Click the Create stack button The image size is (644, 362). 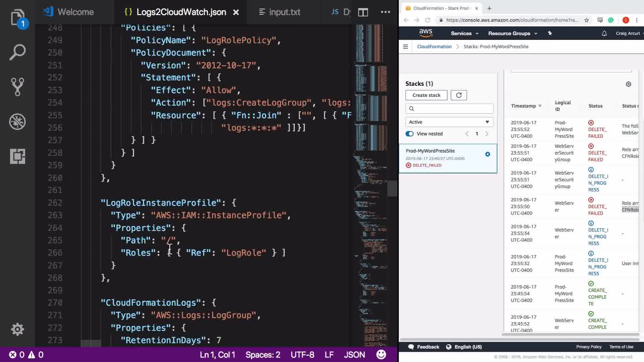[x=426, y=95]
